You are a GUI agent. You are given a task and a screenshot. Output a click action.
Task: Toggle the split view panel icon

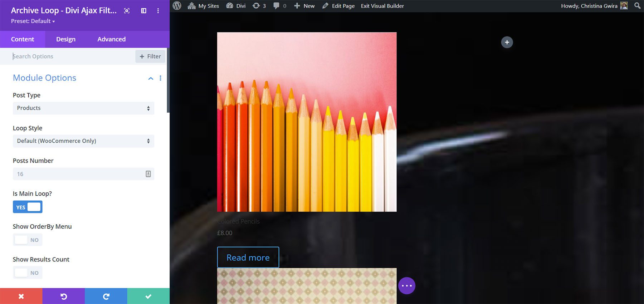point(143,11)
